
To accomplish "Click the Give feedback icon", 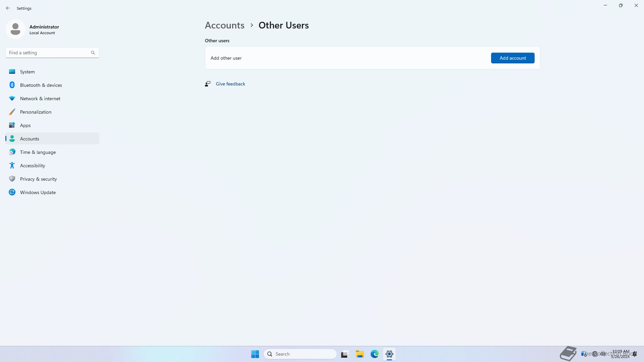I will (208, 84).
